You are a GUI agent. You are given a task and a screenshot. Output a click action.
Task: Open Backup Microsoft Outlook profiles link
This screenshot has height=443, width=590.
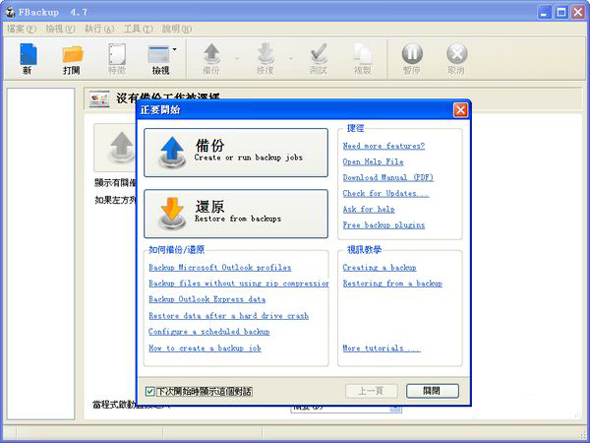(x=220, y=267)
